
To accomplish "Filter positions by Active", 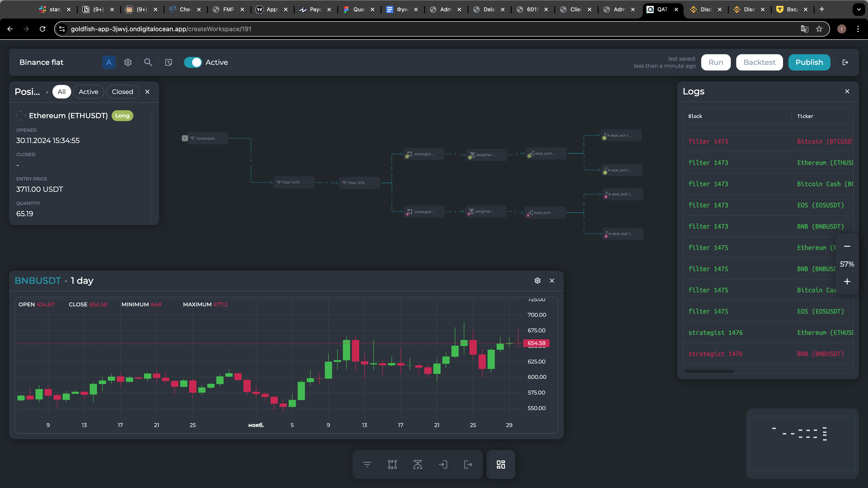I will (88, 91).
